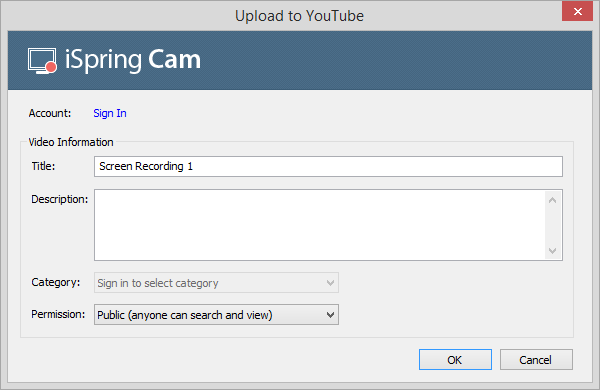Click the Description scrollbar up arrow
This screenshot has height=390, width=600.
552,200
